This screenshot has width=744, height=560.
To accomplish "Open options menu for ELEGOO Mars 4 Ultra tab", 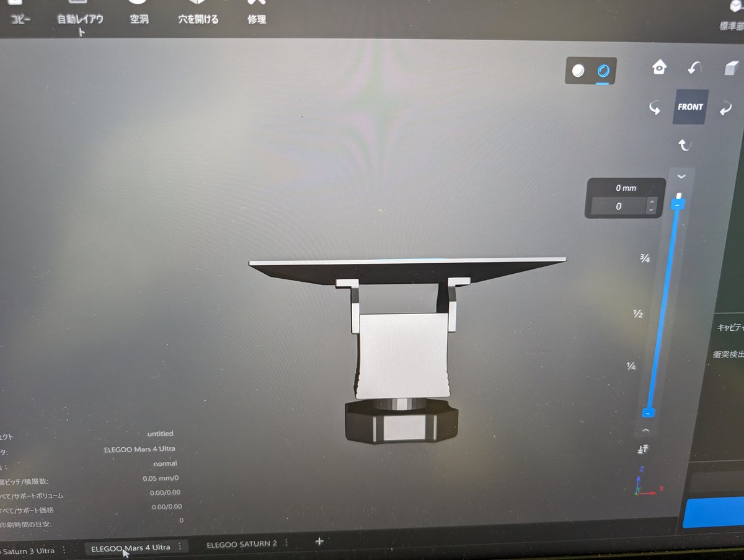I will (180, 546).
